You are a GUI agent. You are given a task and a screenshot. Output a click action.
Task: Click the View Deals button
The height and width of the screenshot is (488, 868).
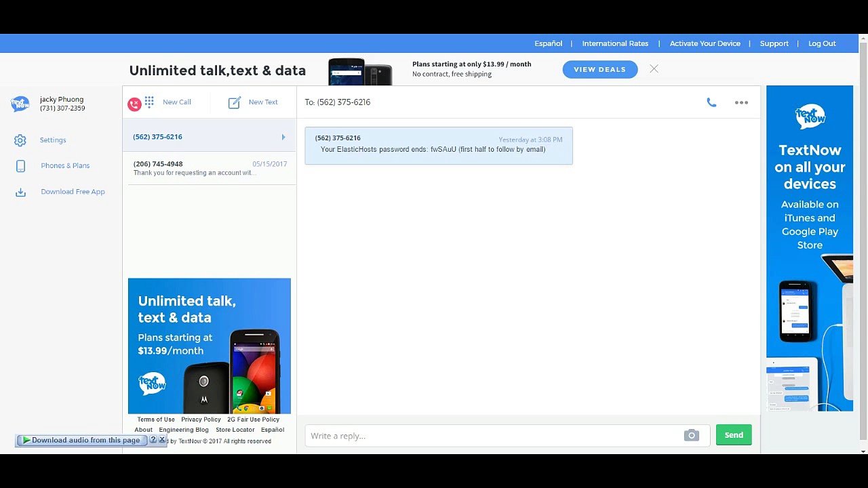[x=599, y=69]
